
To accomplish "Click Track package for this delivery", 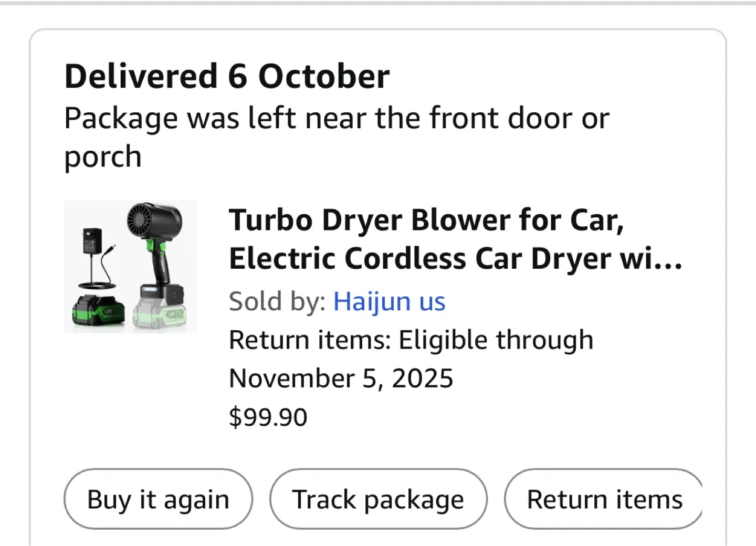I will 378,499.
